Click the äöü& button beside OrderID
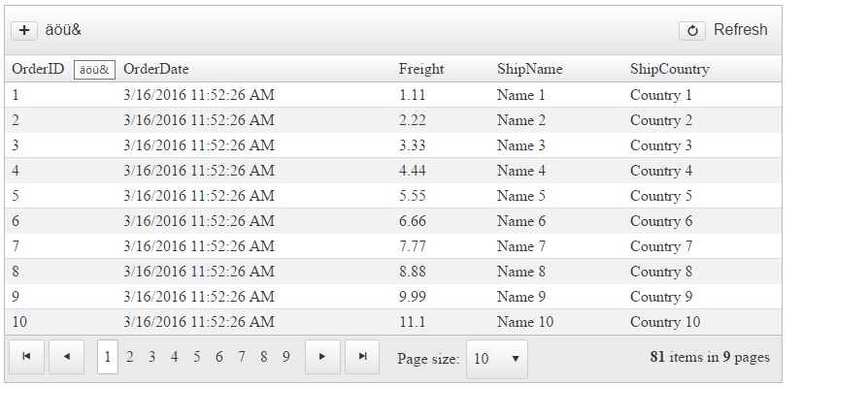 click(x=94, y=70)
